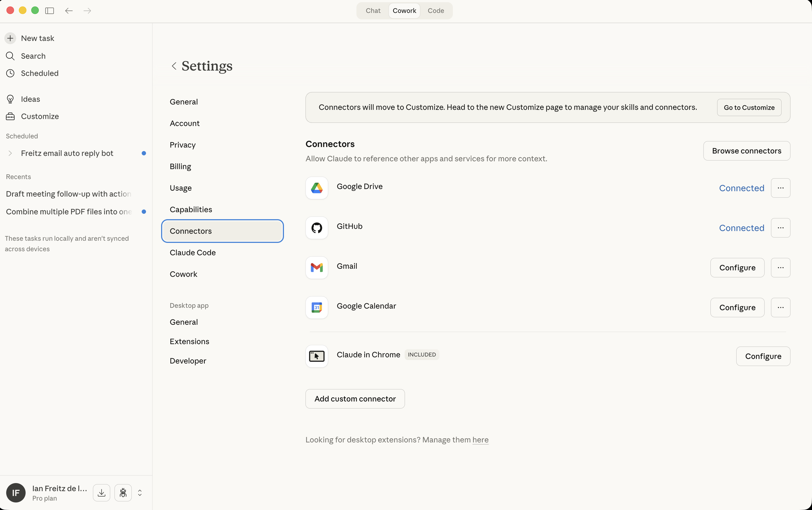Go back using the Settings chevron
812x510 pixels.
[174, 66]
